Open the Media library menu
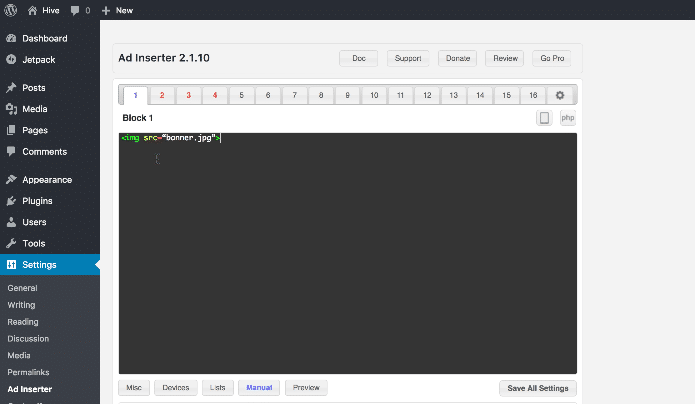The width and height of the screenshot is (695, 404). (x=50, y=109)
